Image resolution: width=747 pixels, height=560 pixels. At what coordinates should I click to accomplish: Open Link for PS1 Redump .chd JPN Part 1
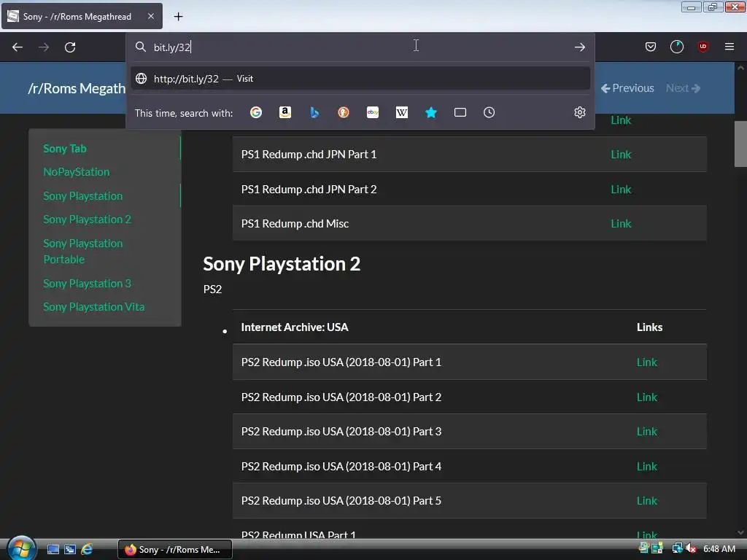[621, 155]
